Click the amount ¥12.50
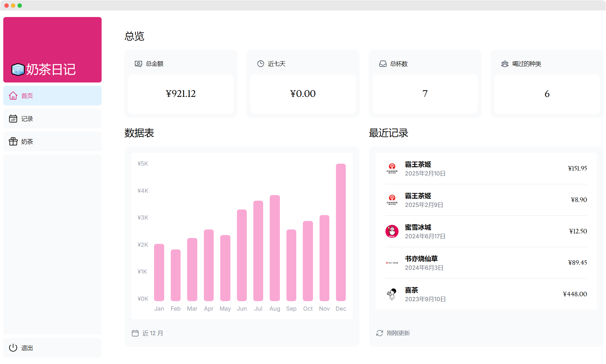This screenshot has height=364, width=606. [578, 231]
